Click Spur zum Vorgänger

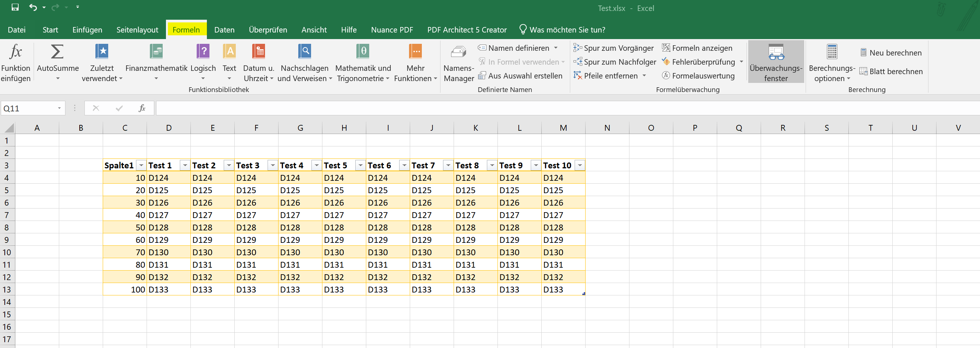(x=613, y=48)
